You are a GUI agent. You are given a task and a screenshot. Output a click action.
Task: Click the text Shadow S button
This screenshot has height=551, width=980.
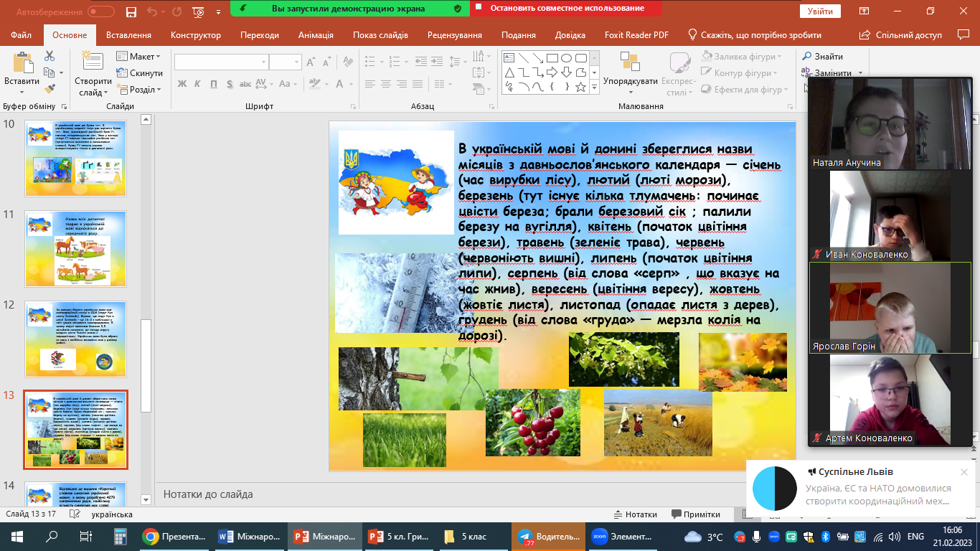coord(229,84)
